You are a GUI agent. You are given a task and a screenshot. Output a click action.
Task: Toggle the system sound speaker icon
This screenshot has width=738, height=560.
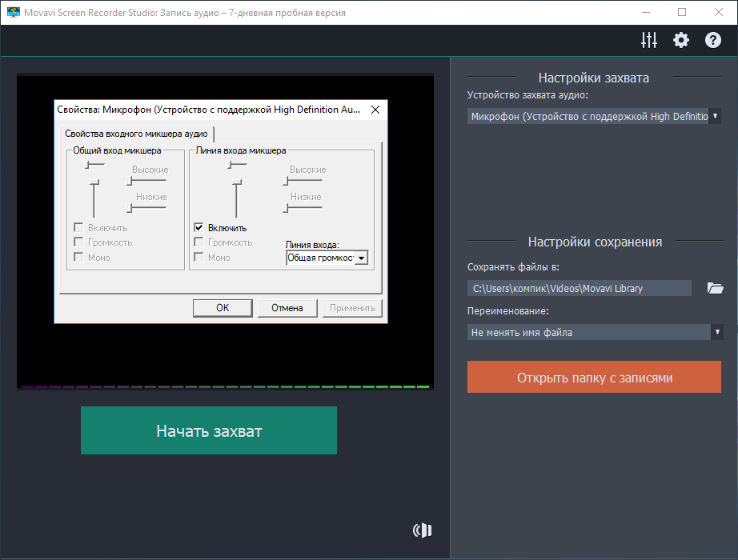tap(422, 530)
